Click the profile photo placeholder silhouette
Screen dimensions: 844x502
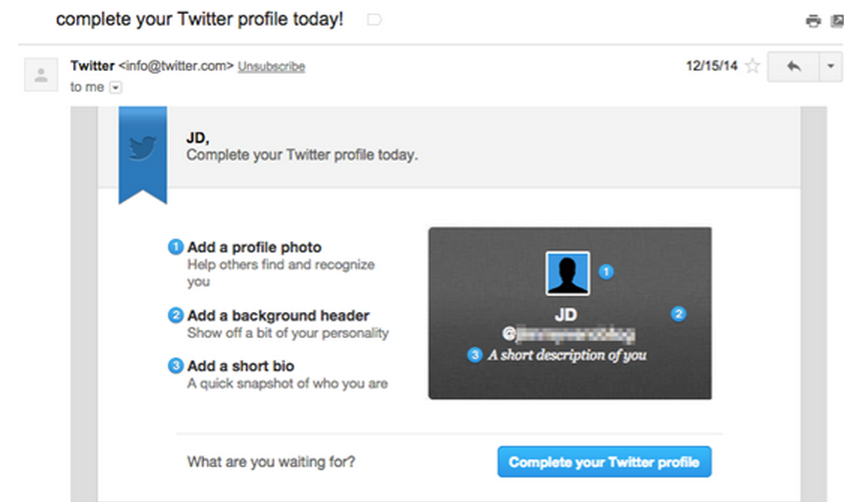pyautogui.click(x=567, y=272)
